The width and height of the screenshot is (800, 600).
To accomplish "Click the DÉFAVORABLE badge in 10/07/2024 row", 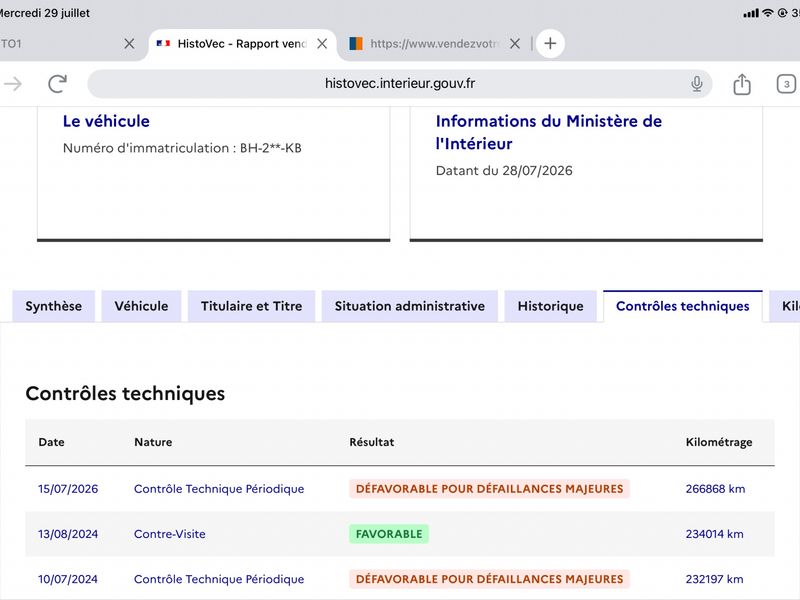I will pos(489,579).
